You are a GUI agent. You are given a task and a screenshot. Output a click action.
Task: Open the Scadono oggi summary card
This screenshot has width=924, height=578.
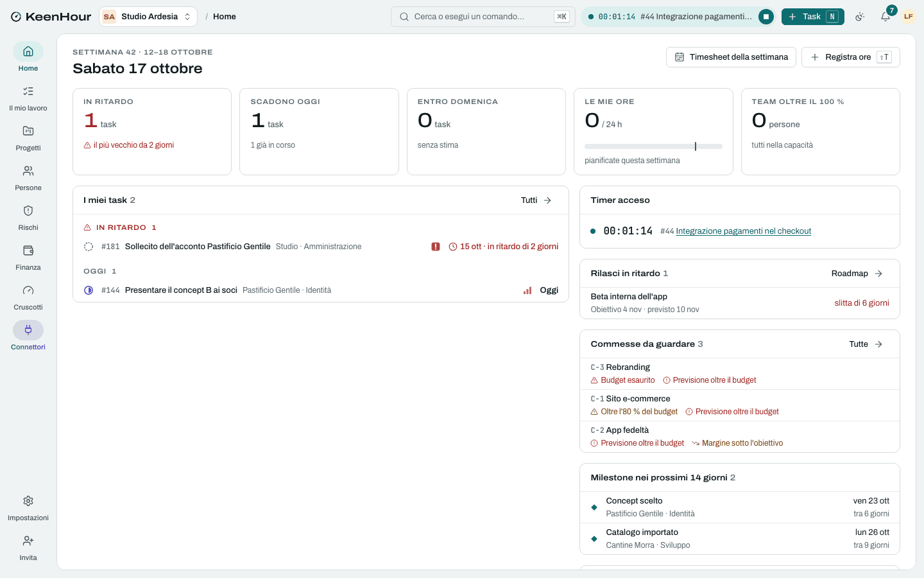coord(319,132)
